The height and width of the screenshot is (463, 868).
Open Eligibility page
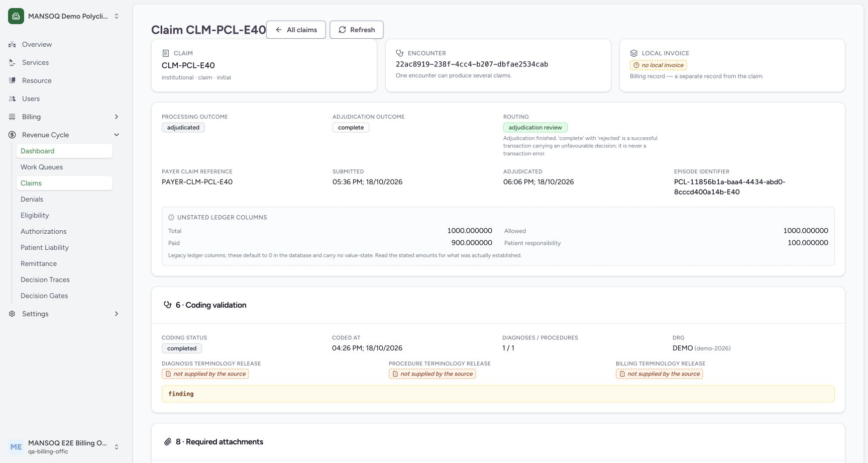click(x=64, y=215)
